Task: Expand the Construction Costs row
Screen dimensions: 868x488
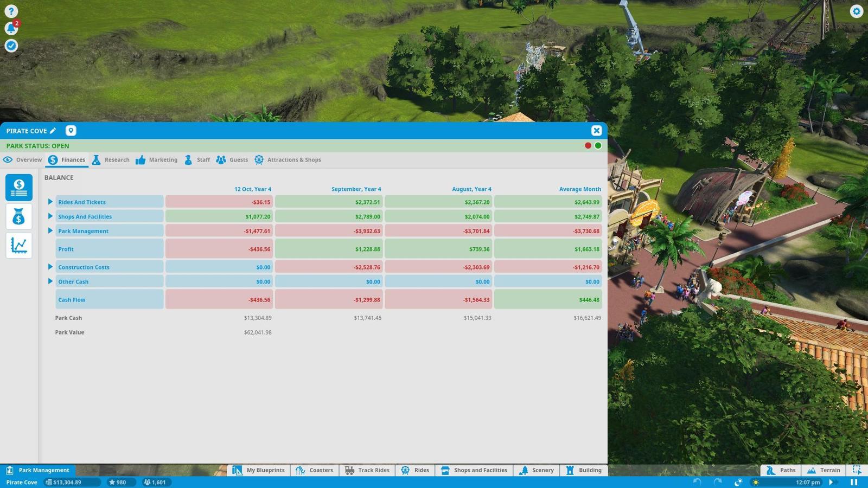Action: point(50,267)
